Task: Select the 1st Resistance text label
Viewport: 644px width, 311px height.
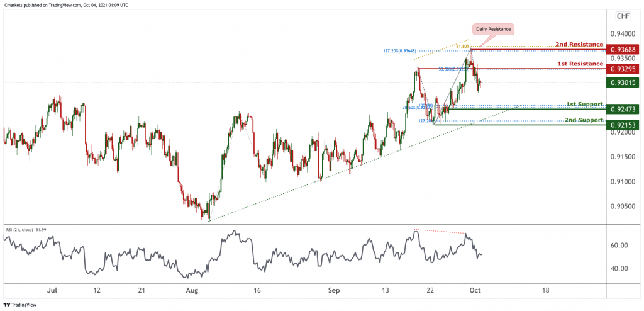Action: click(579, 64)
